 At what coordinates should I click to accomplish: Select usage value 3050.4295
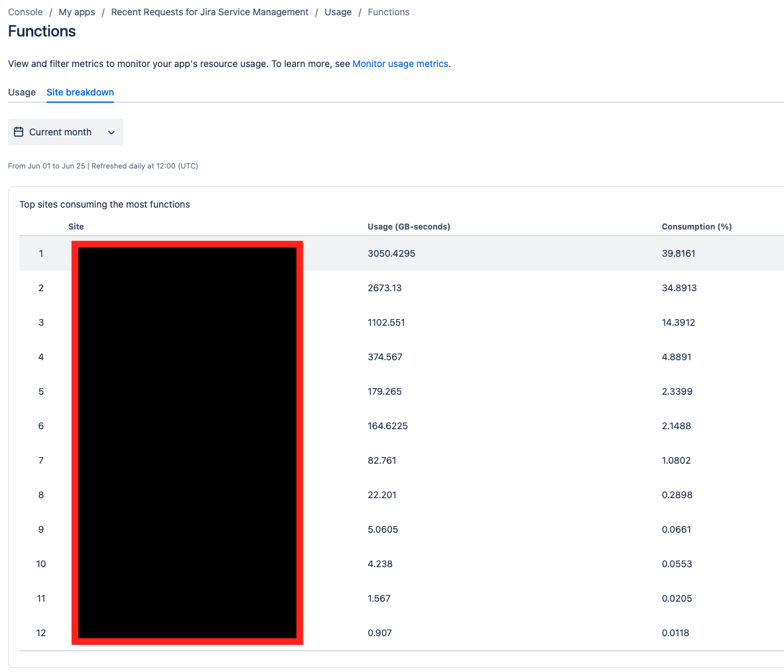pos(391,253)
